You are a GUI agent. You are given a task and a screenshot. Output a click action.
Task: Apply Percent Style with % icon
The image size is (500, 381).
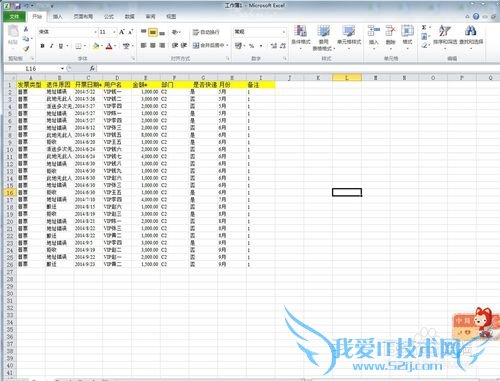tap(252, 46)
